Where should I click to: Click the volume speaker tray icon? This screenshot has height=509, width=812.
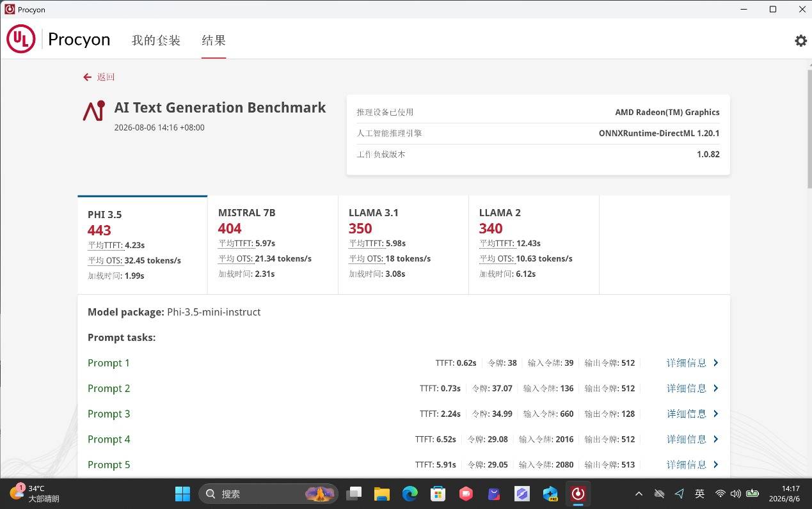click(736, 494)
